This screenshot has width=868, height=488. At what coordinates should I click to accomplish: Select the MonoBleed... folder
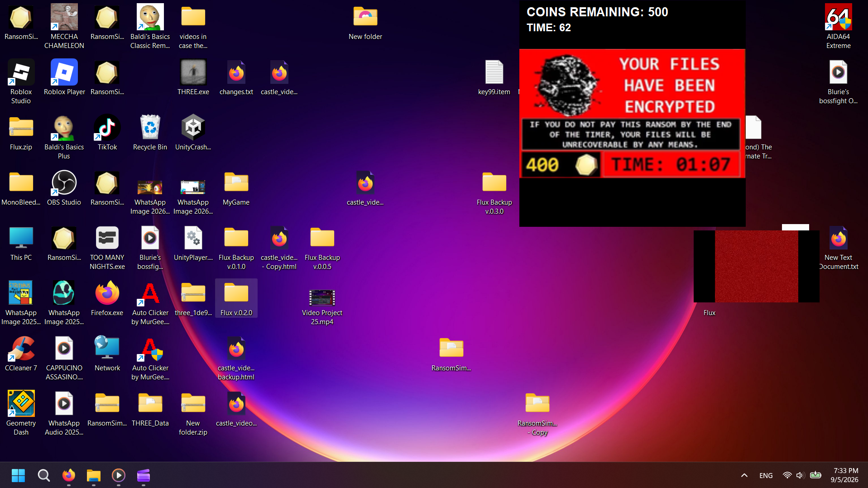(x=21, y=188)
